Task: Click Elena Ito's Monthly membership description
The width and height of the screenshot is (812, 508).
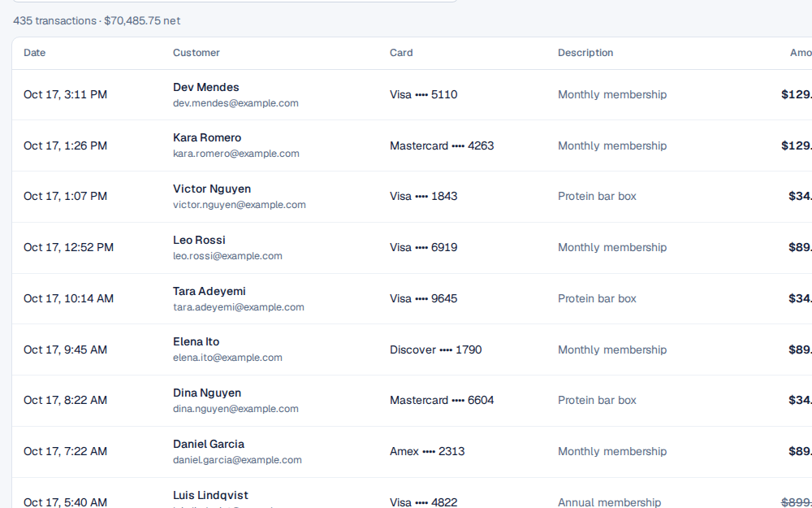Action: [x=612, y=350]
